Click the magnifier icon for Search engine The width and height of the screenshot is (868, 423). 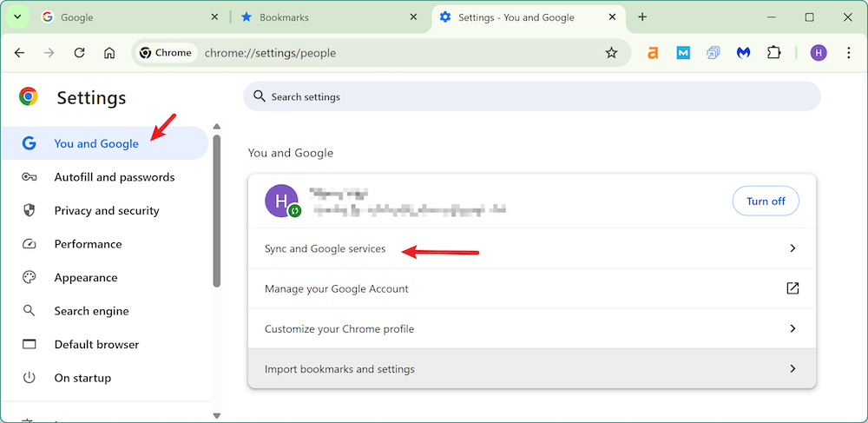[29, 311]
